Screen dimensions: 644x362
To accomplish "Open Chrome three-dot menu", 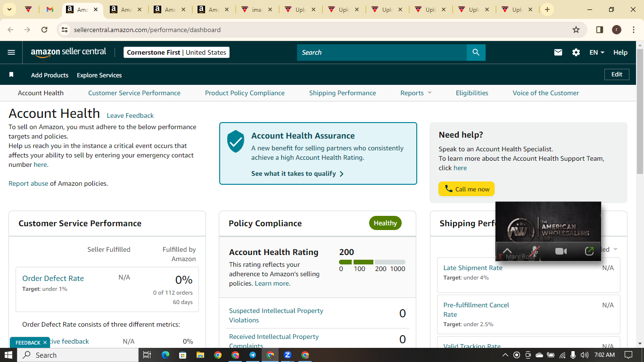I will click(633, 30).
